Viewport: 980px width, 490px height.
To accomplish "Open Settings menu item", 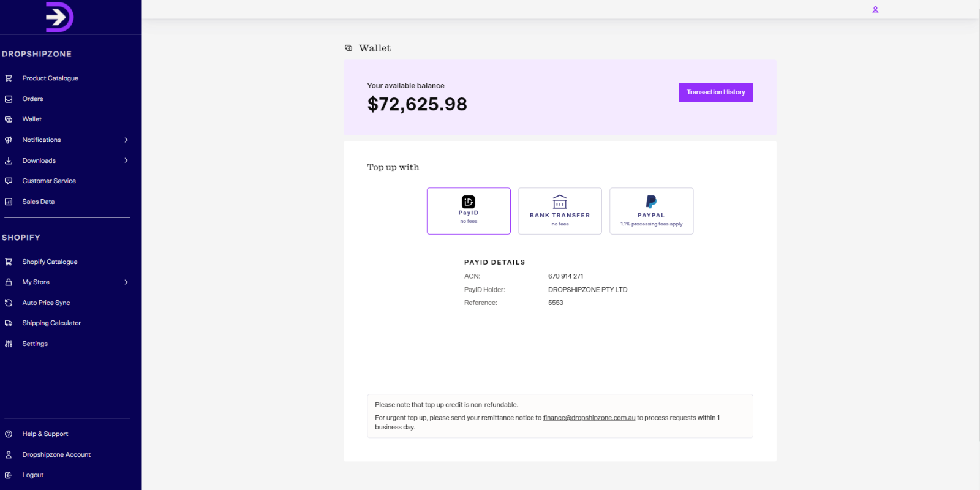I will [x=35, y=344].
